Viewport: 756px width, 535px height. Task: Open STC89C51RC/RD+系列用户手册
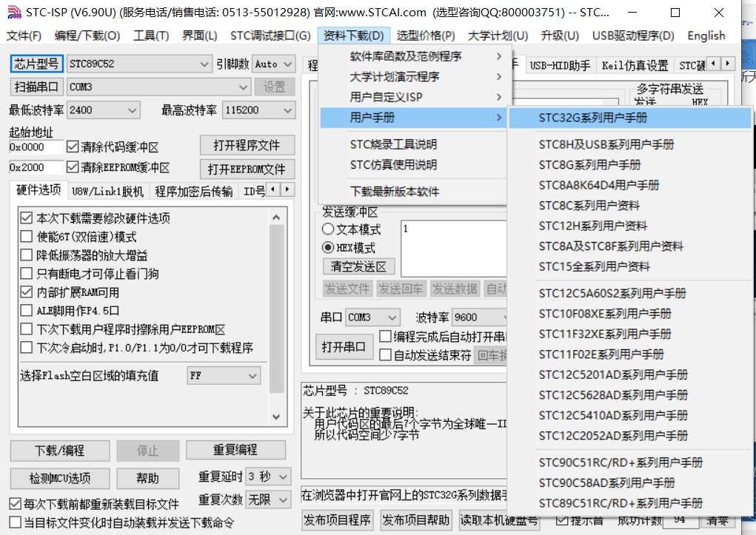(x=629, y=503)
